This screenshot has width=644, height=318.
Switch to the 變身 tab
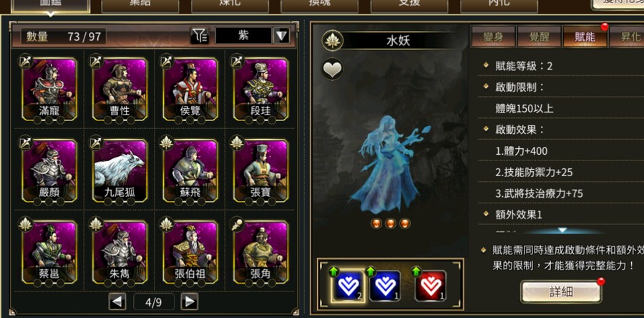[493, 37]
